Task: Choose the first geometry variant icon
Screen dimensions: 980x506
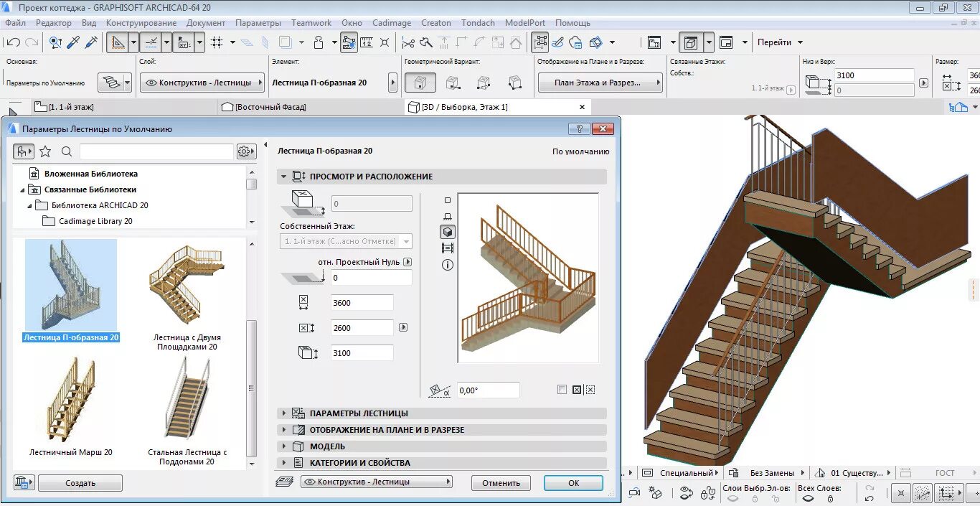Action: 420,83
